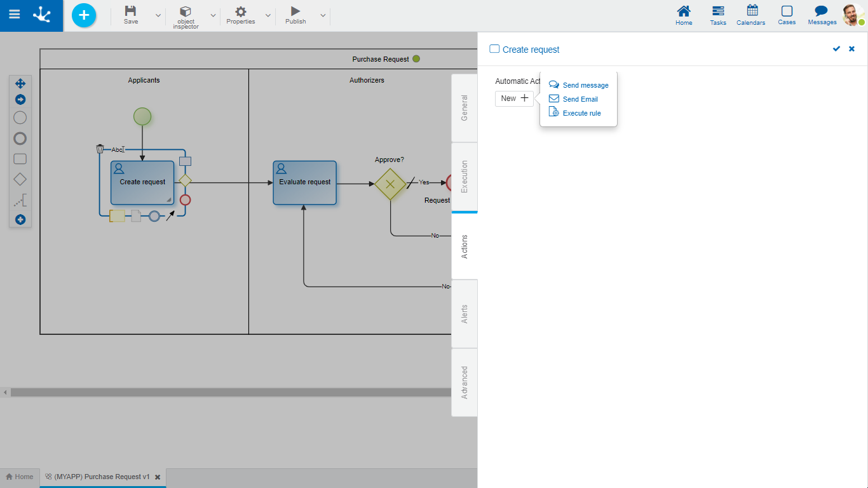The image size is (868, 488).
Task: Open Messages in top navigation
Action: (822, 15)
